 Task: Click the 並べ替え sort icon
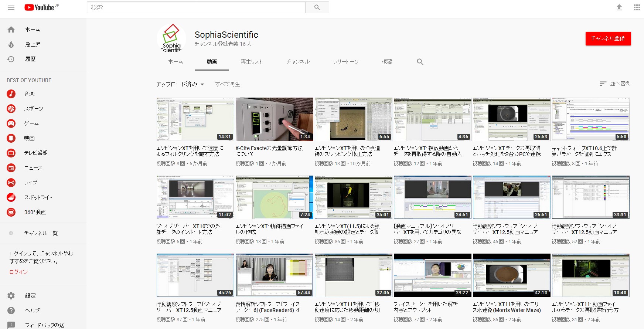(603, 84)
